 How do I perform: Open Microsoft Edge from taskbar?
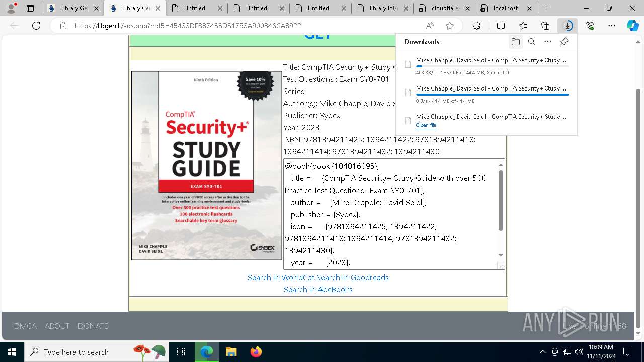click(207, 352)
